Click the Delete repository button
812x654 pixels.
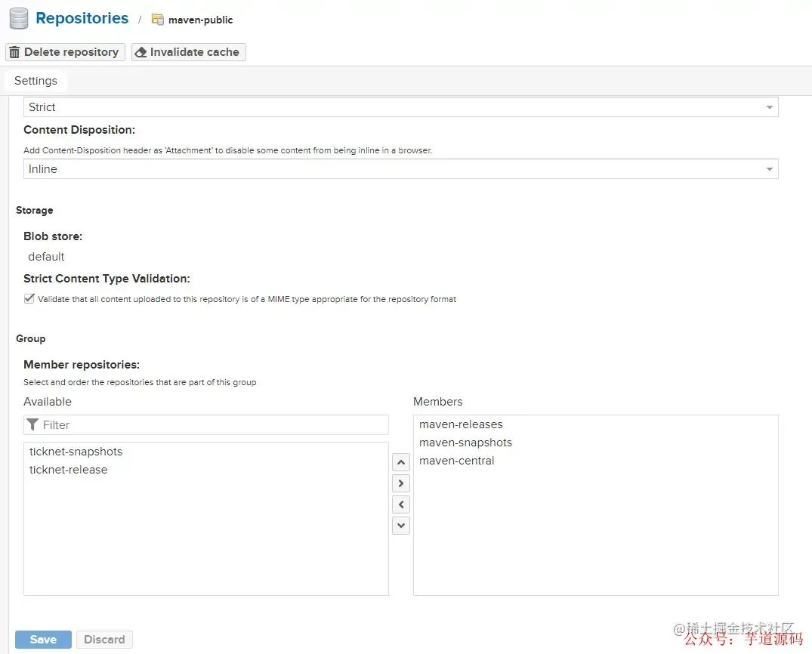(x=65, y=52)
